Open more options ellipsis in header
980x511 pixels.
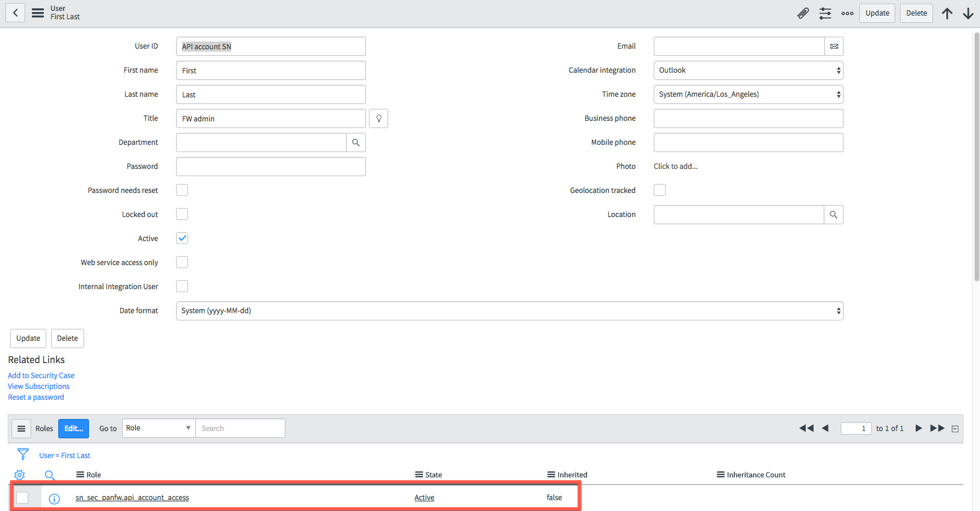click(847, 13)
